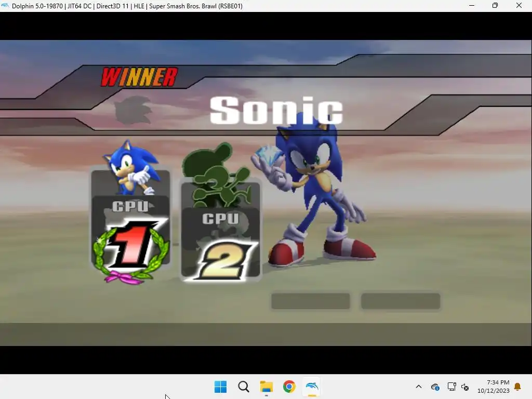532x399 pixels.
Task: Click the number 1 laurel rank badge
Action: pos(131,251)
